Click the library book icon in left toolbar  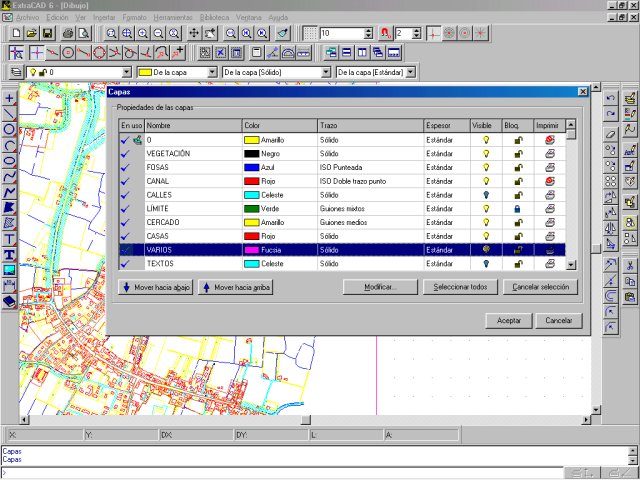pos(9,302)
